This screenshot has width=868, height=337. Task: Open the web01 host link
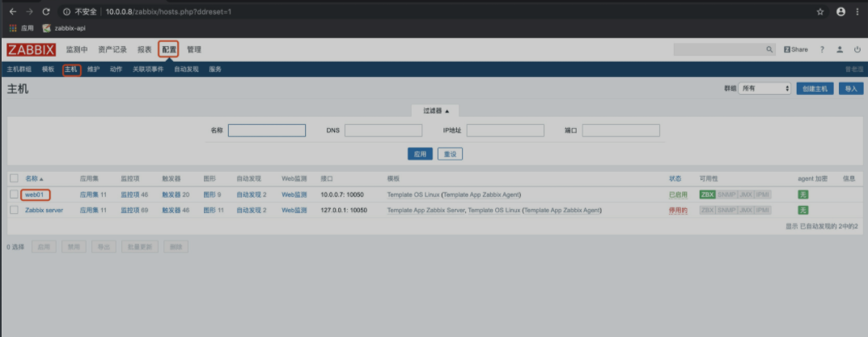tap(34, 194)
